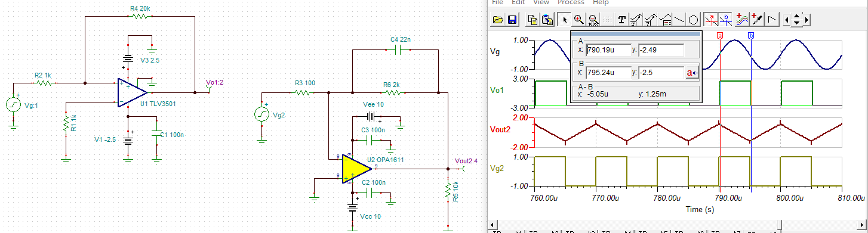Click the up/down curve stepper
The width and height of the screenshot is (868, 233).
point(797,20)
